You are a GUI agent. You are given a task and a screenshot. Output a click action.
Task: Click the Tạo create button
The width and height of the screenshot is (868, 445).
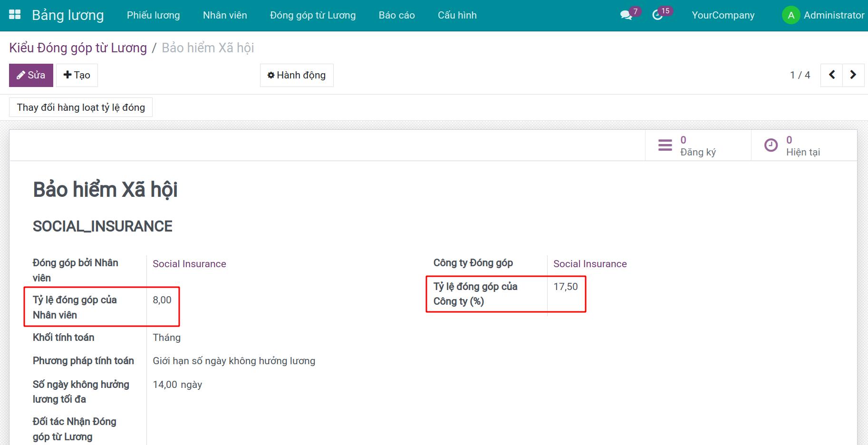[x=77, y=75]
